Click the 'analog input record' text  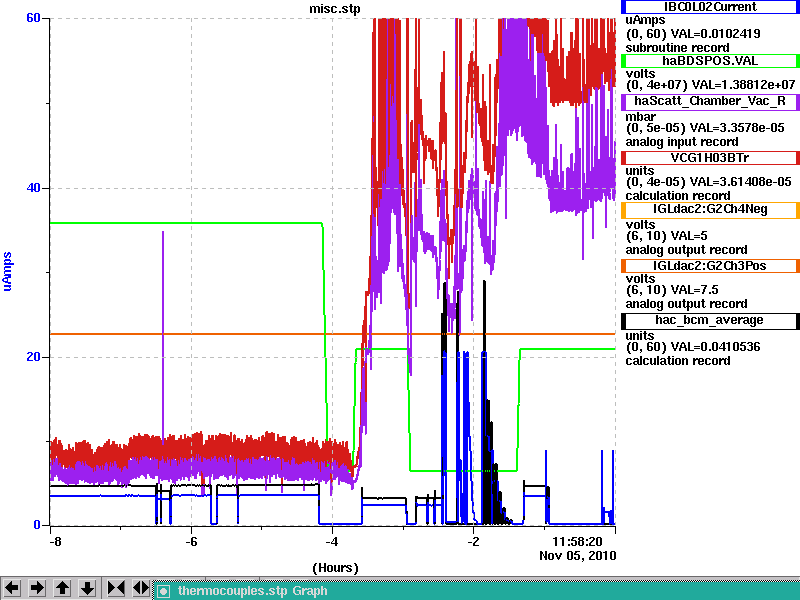[682, 142]
